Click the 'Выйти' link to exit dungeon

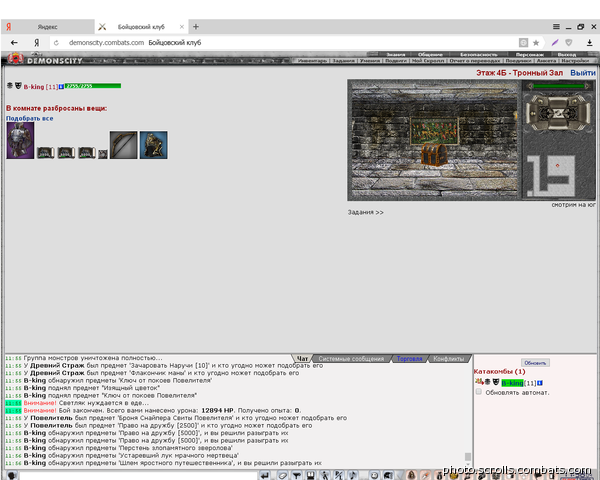pos(583,73)
